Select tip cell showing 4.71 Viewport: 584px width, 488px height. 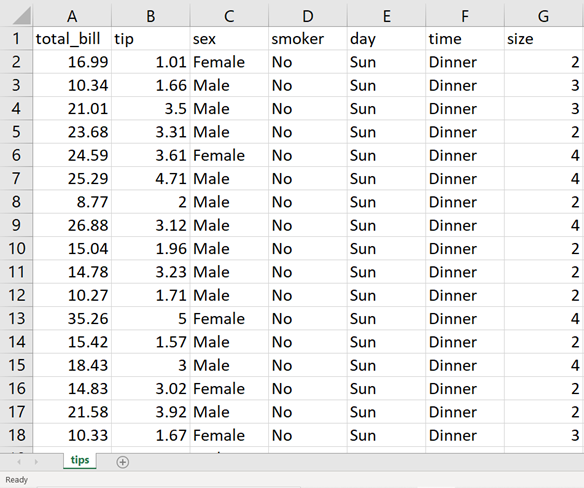(x=150, y=178)
